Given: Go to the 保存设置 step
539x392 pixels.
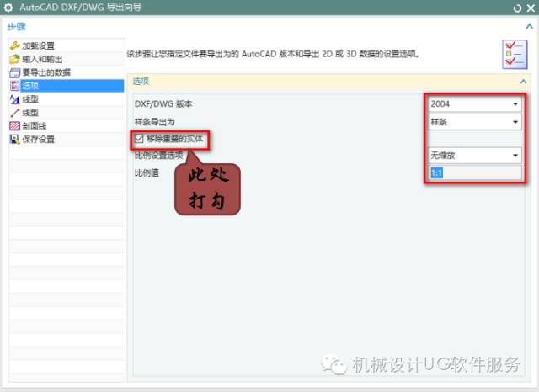Looking at the screenshot, I should coord(67,140).
